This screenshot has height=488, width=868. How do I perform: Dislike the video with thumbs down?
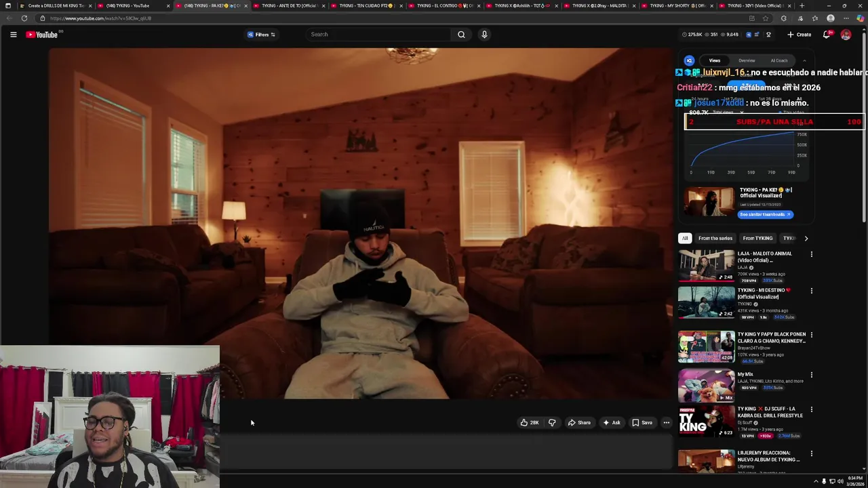[552, 423]
